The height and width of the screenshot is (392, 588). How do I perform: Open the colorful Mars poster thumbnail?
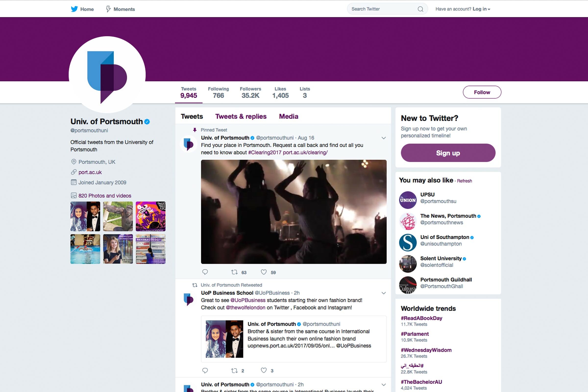click(x=150, y=216)
